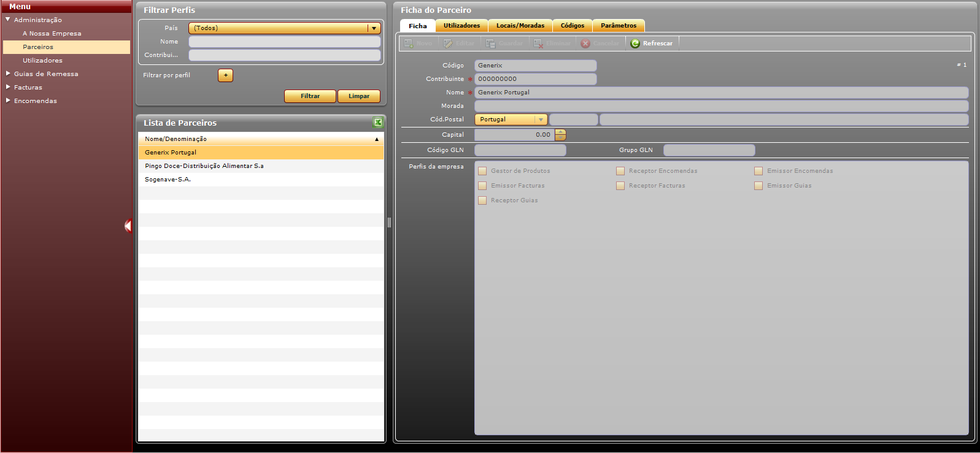Select Parceiros in the menu
The width and height of the screenshot is (980, 453).
[x=66, y=47]
